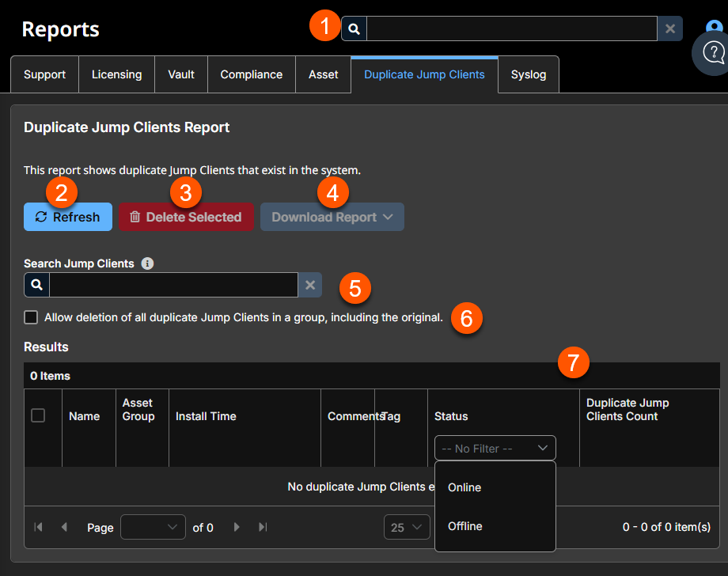
Task: Switch to the Licensing tab
Action: (116, 74)
